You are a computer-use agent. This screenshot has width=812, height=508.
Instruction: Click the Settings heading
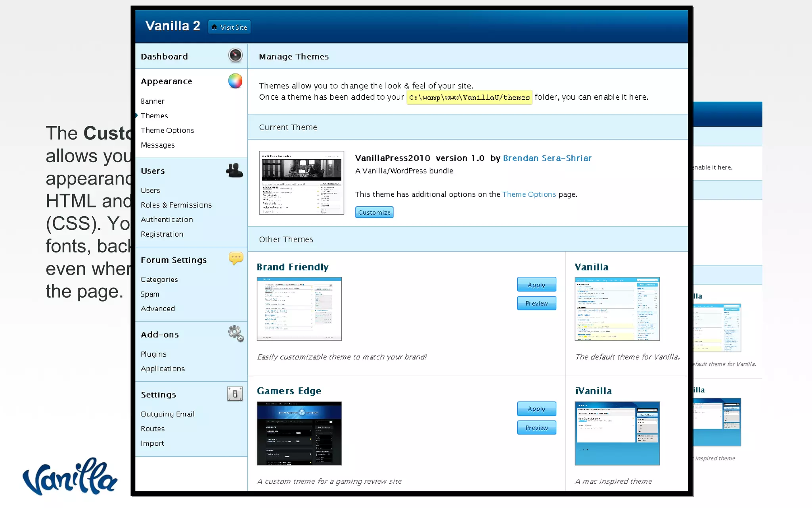coord(158,394)
